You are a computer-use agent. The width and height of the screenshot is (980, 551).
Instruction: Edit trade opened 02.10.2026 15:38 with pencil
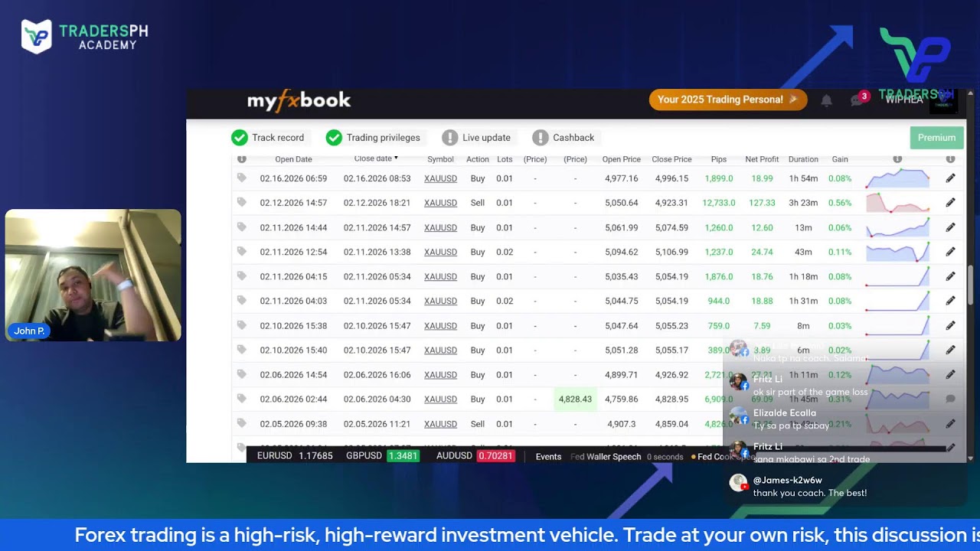point(950,325)
